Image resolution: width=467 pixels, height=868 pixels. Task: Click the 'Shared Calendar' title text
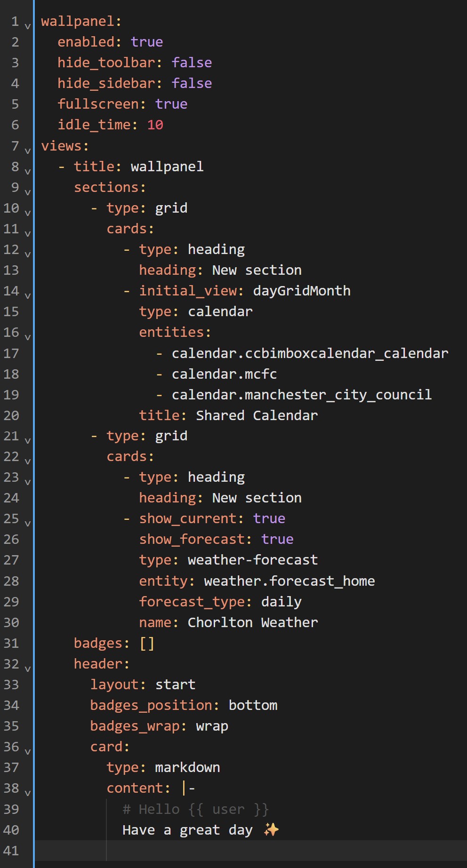coord(257,415)
